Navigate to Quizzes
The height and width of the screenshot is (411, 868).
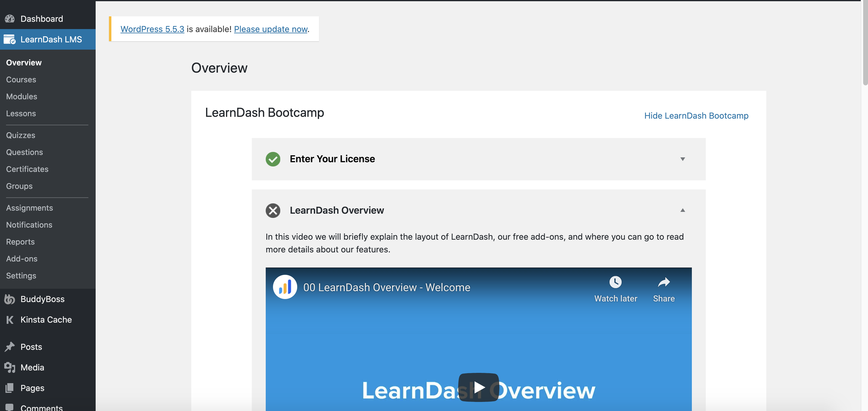coord(21,135)
